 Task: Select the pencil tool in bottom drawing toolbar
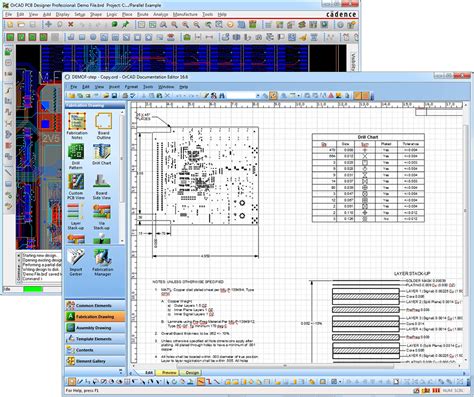click(80, 382)
